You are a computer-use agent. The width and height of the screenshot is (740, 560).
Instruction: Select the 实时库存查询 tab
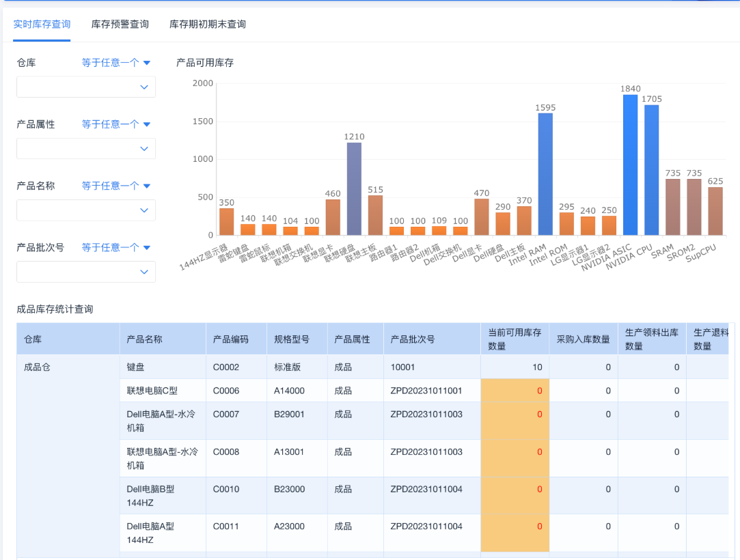pos(42,24)
